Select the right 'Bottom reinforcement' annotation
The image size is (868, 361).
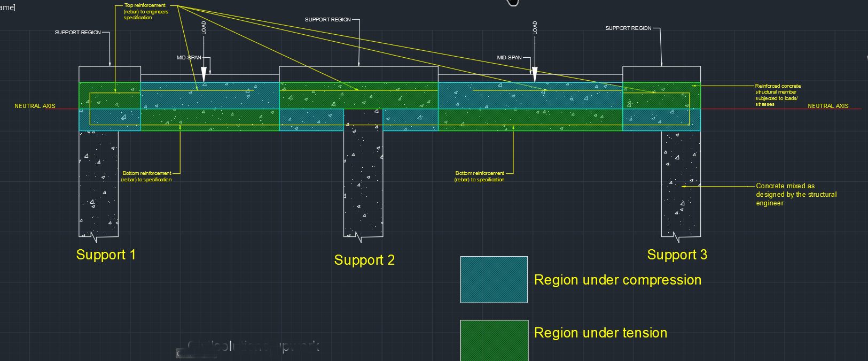[479, 176]
